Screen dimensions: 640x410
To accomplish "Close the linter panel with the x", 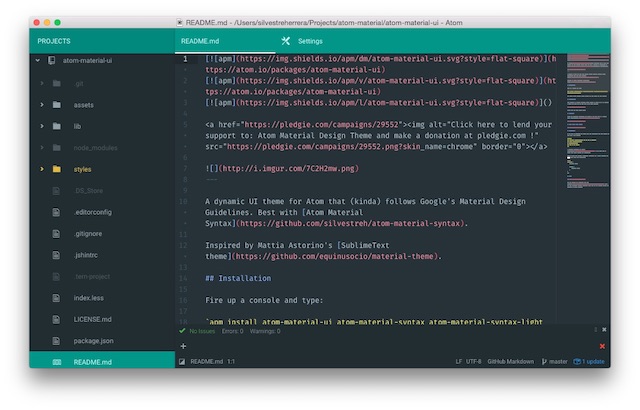I will (x=604, y=330).
